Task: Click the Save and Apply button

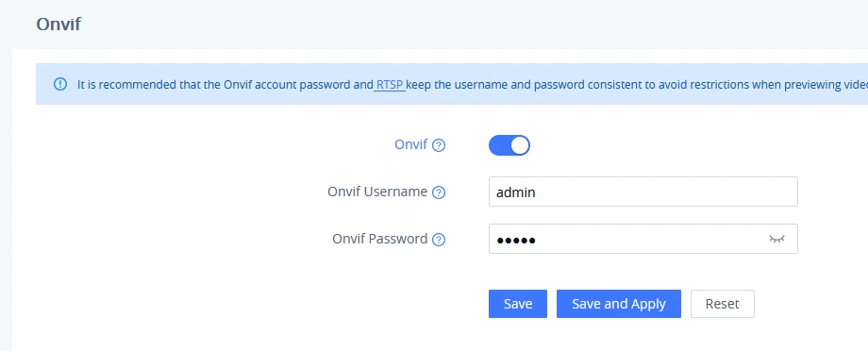Action: (618, 304)
